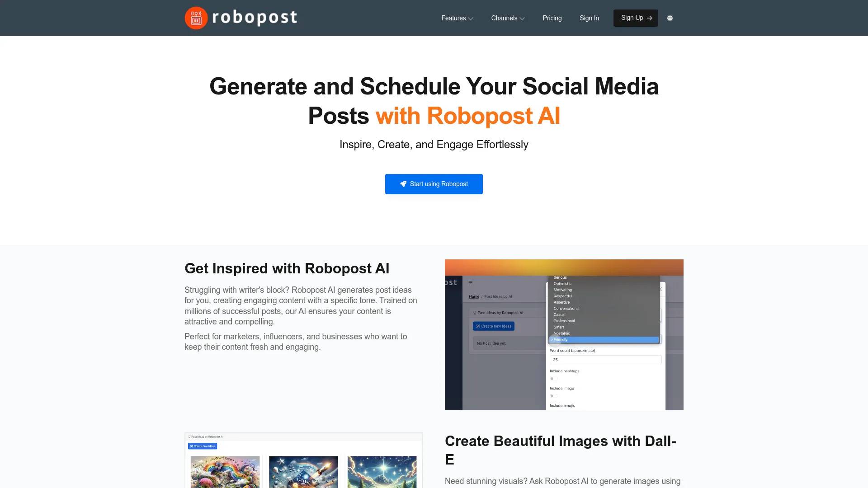868x488 pixels.
Task: Click the Pricing menu item
Action: click(x=552, y=18)
